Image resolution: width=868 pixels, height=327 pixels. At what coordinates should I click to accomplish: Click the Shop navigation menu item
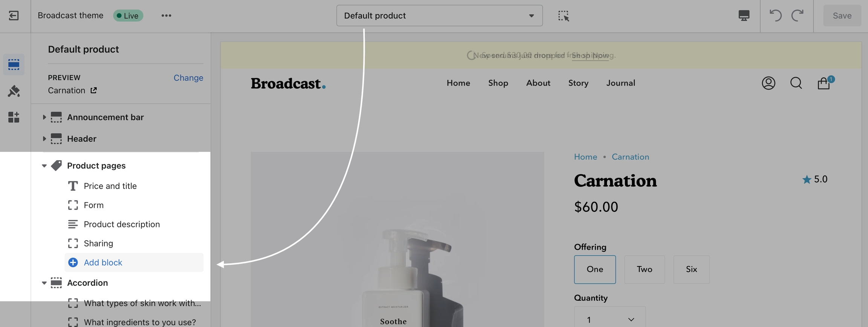click(x=498, y=83)
